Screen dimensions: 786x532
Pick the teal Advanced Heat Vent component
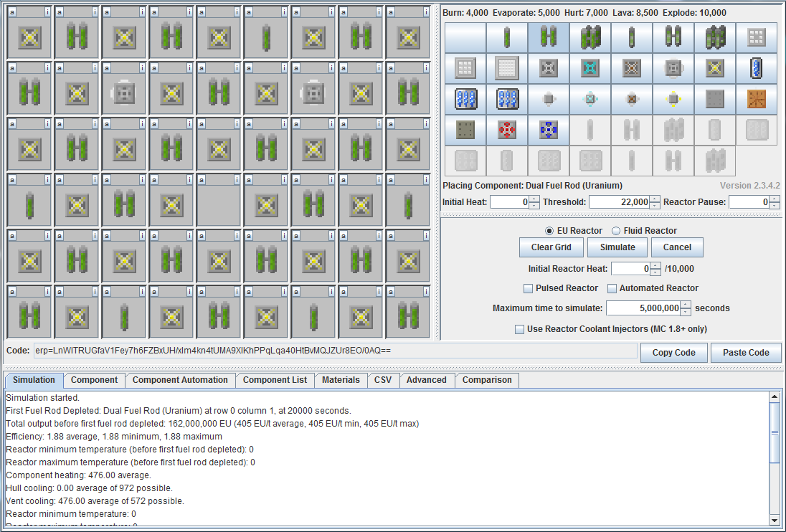click(590, 68)
